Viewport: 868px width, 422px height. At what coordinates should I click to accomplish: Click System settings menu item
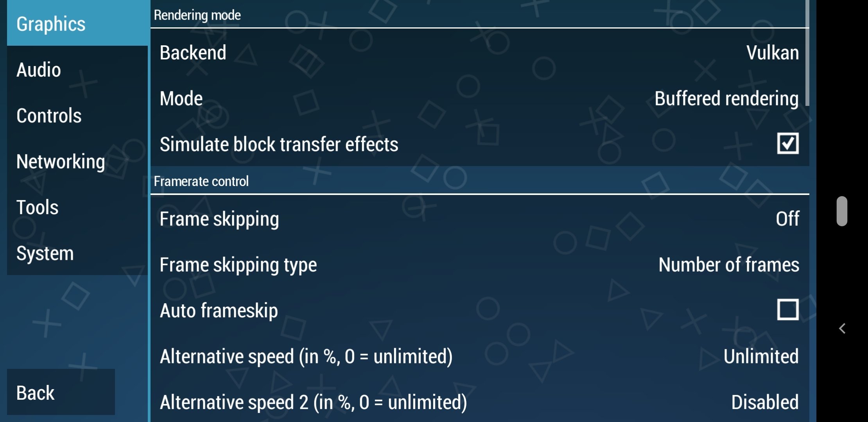45,253
